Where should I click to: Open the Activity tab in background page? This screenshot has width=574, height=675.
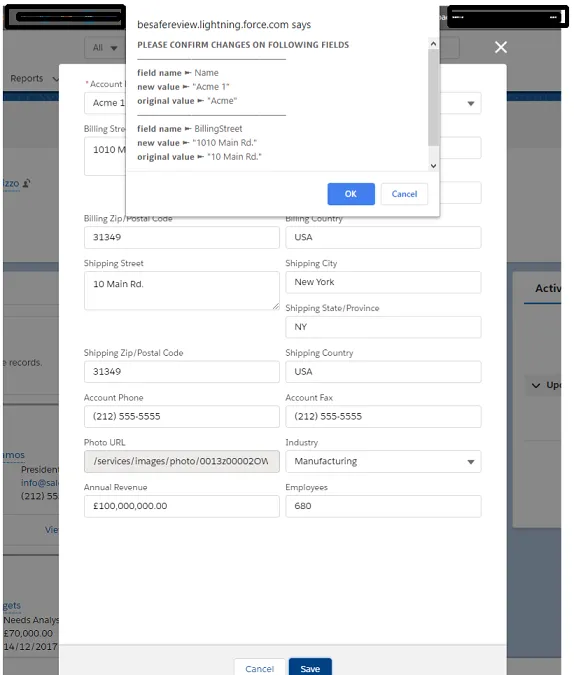[x=548, y=288]
